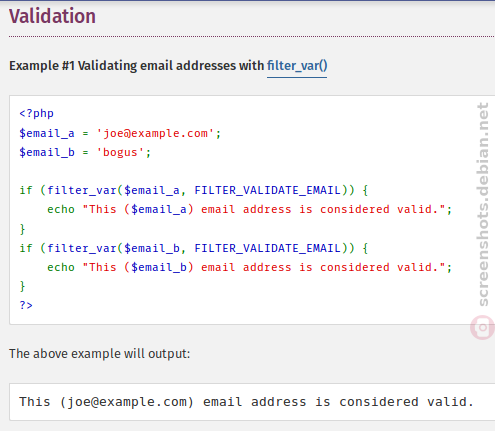The width and height of the screenshot is (495, 431).
Task: Click the output line with joe@example.com
Action: (246, 402)
